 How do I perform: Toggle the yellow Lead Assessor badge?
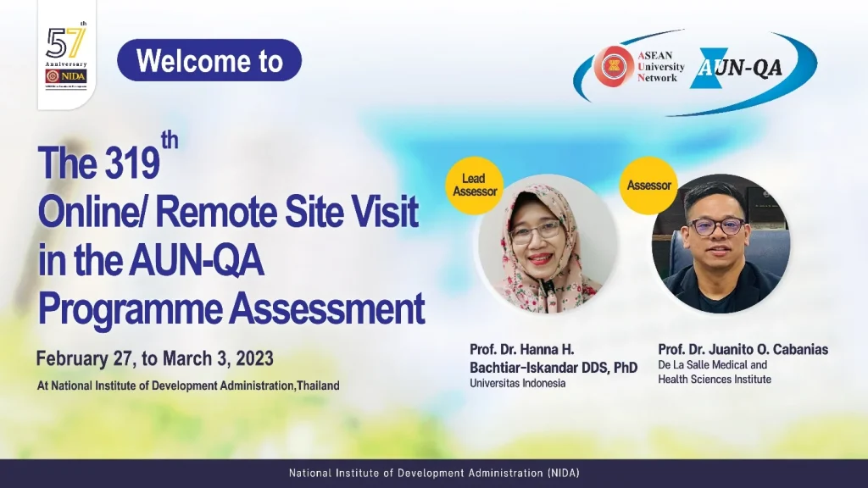click(x=475, y=185)
